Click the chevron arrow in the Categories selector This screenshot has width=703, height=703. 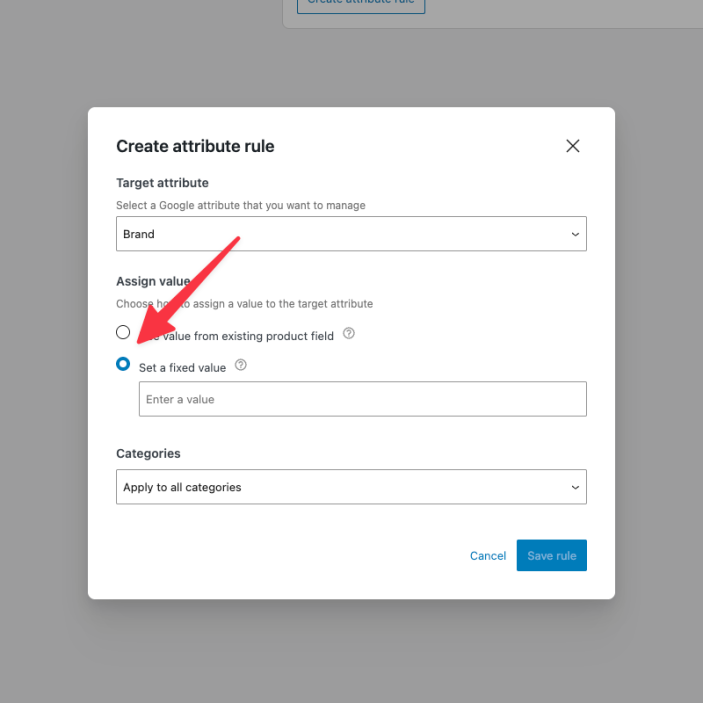[575, 487]
